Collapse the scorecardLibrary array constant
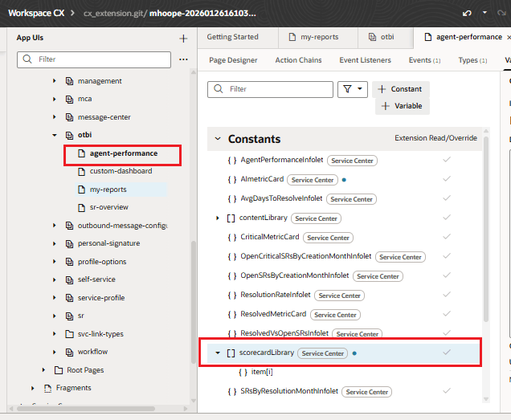 click(218, 353)
